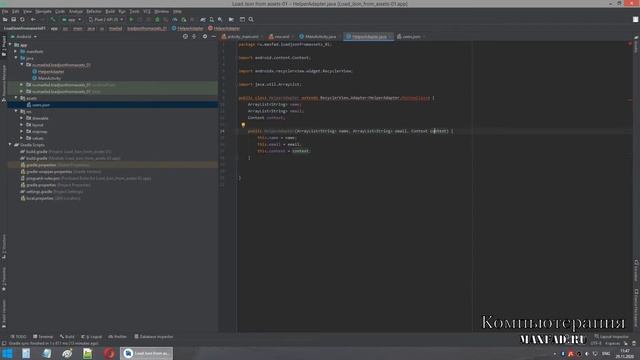The image size is (640, 360).
Task: Open the Pixel 2 API device dropdown
Action: pos(106,20)
